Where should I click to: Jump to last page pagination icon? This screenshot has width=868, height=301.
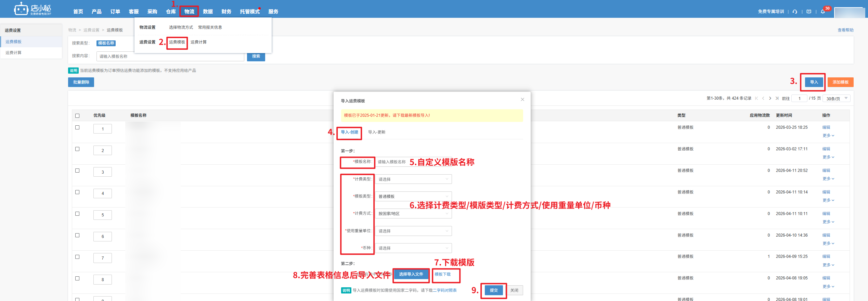click(x=777, y=98)
